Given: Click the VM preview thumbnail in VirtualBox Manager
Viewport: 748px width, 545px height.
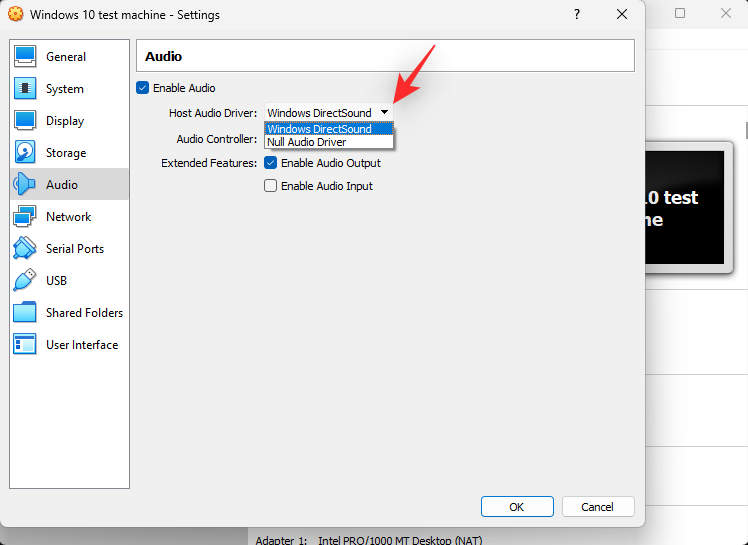Looking at the screenshot, I should (x=688, y=207).
